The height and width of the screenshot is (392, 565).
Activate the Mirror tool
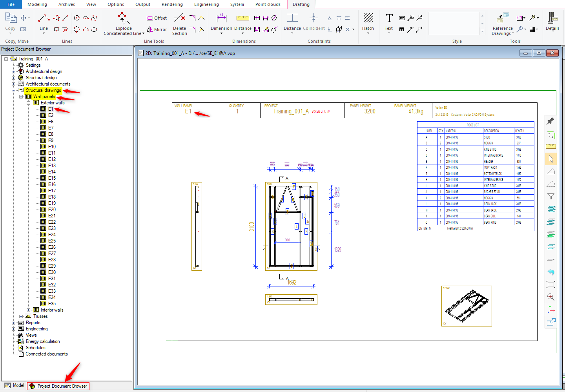pyautogui.click(x=157, y=29)
